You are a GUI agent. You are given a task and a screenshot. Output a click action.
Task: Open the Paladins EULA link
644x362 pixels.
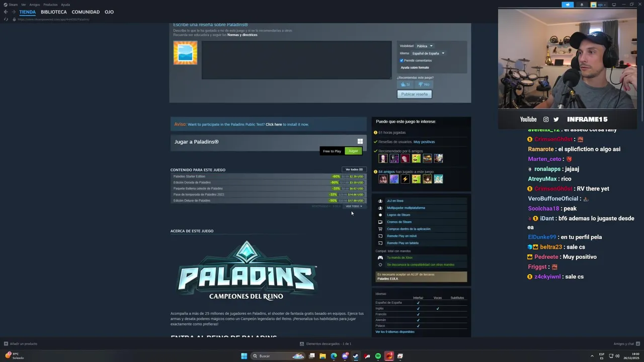click(x=387, y=279)
